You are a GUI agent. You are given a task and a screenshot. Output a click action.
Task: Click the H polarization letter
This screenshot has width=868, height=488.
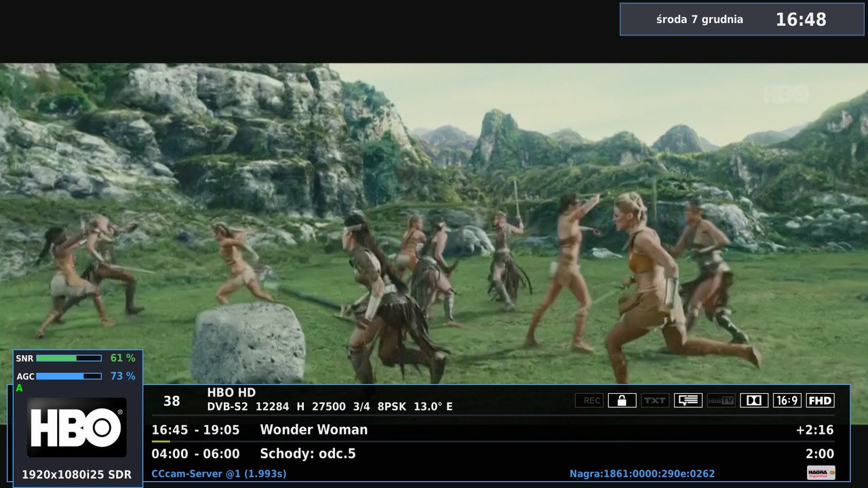300,407
